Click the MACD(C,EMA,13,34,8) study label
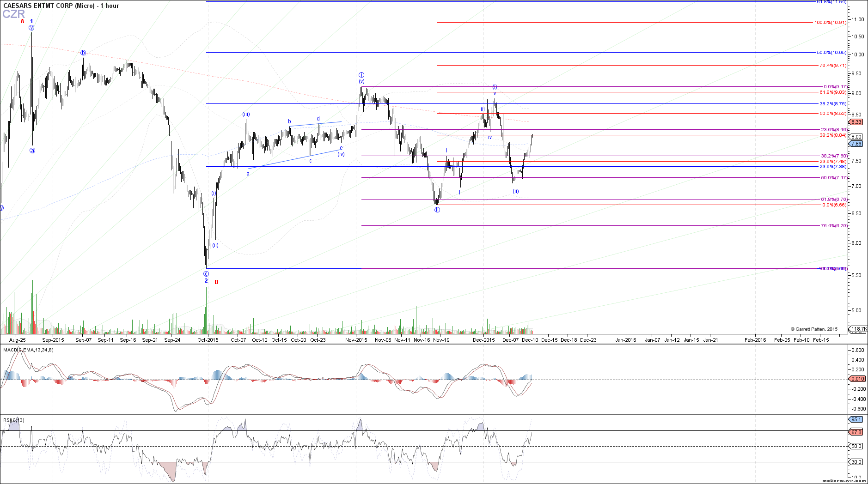The image size is (868, 484). tap(28, 350)
